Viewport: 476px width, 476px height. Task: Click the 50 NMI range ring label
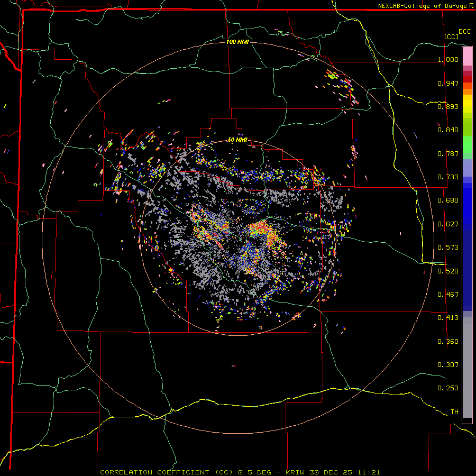pyautogui.click(x=237, y=140)
